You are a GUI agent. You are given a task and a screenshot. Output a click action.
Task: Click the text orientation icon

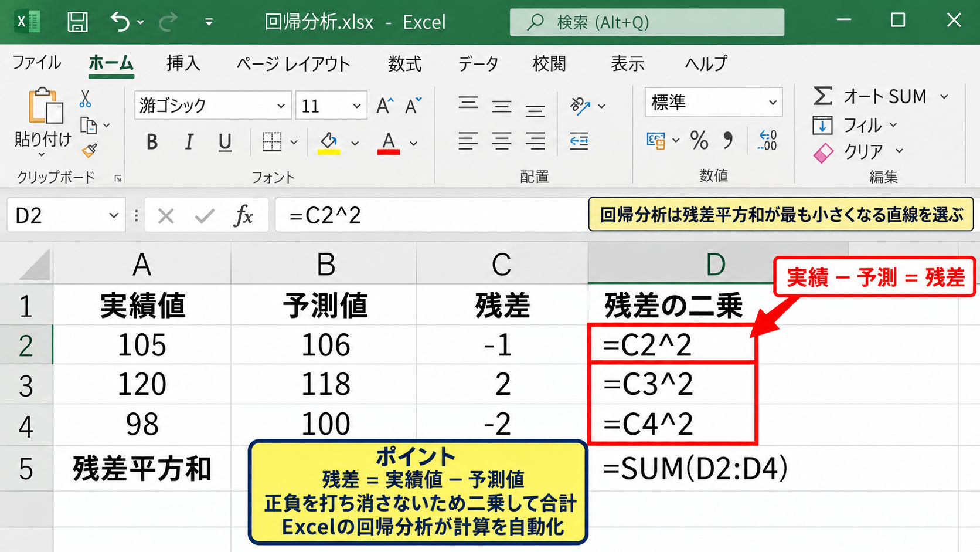[x=580, y=106]
